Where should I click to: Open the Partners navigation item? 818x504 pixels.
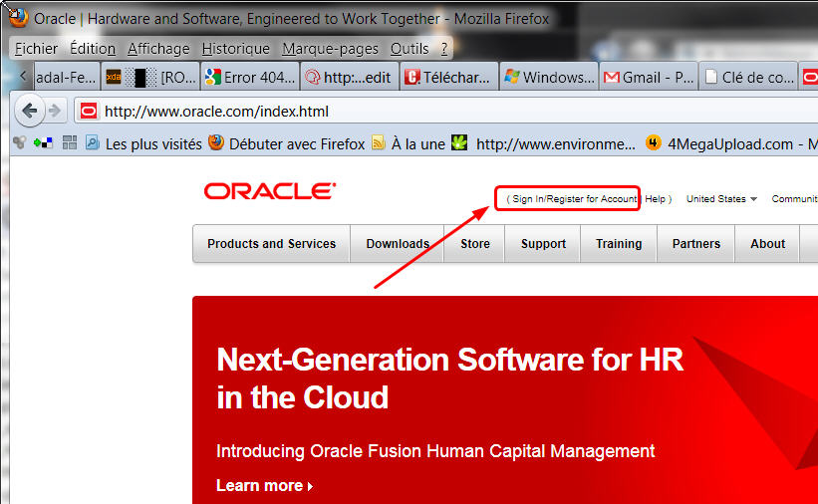tap(695, 244)
